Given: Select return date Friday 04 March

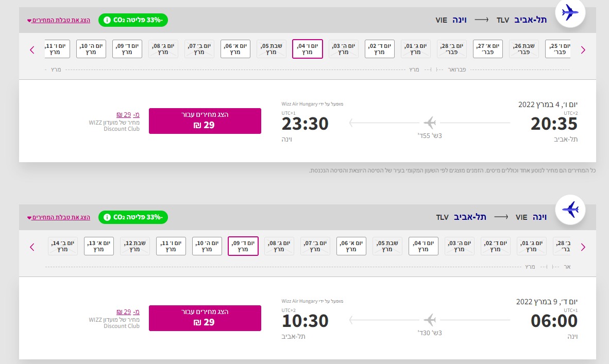Looking at the screenshot, I should coord(424,246).
